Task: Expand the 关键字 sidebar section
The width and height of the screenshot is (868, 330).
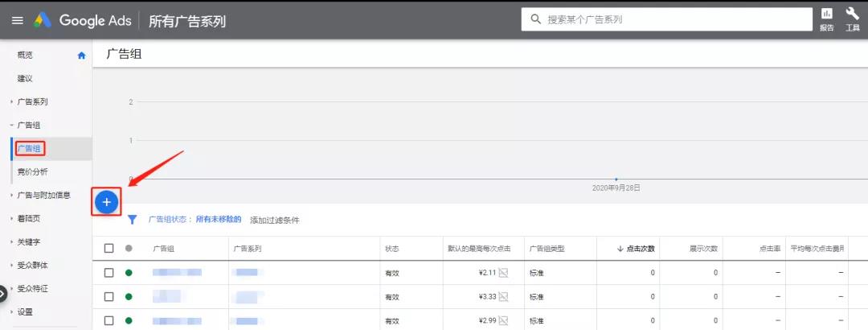Action: pos(28,241)
